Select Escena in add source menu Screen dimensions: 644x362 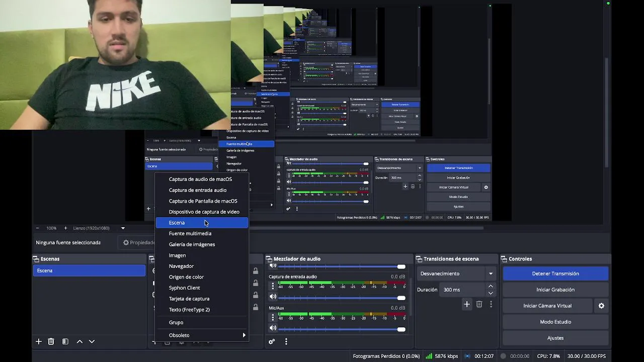[x=202, y=223]
